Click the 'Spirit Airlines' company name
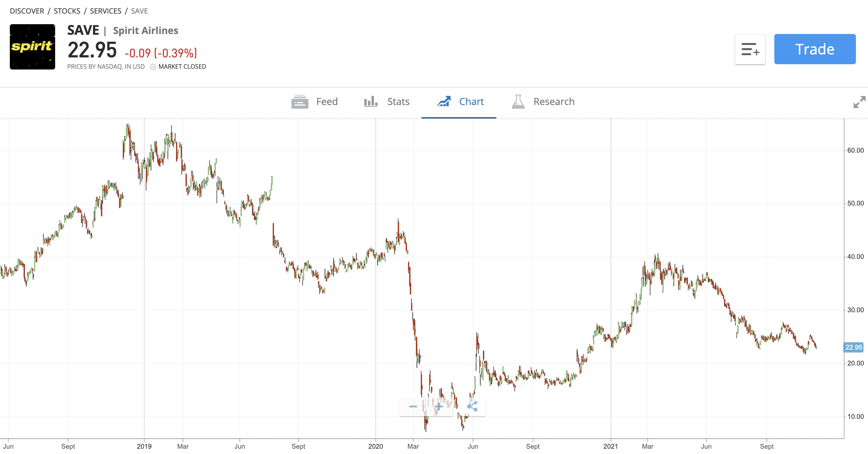Screen dimensions: 868x454 [x=145, y=31]
